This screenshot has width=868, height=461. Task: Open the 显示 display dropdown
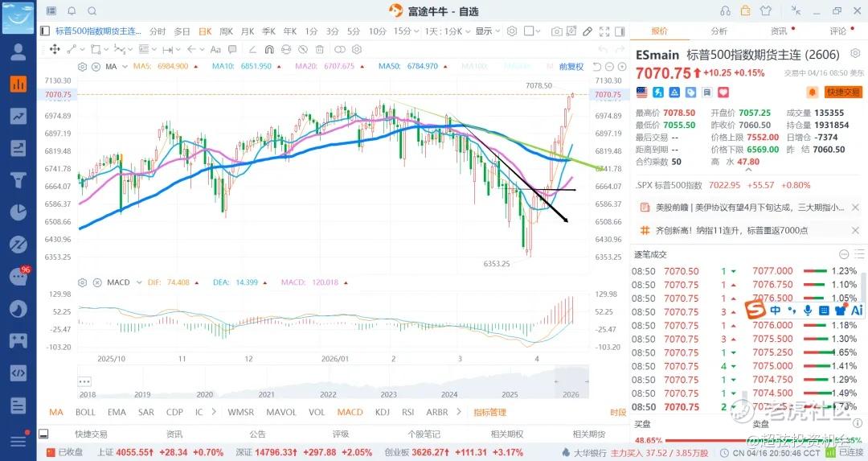click(x=488, y=31)
